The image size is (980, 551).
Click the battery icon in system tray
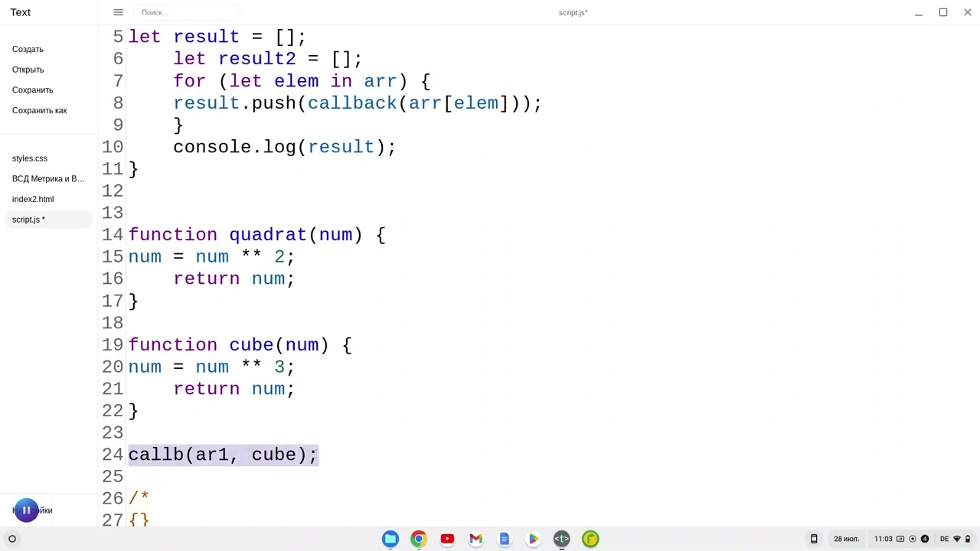(x=969, y=539)
